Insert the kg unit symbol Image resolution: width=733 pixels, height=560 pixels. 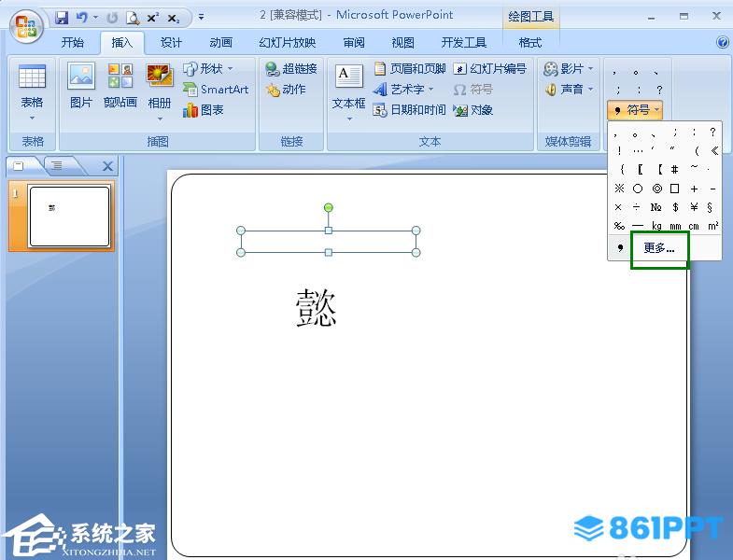pos(656,226)
